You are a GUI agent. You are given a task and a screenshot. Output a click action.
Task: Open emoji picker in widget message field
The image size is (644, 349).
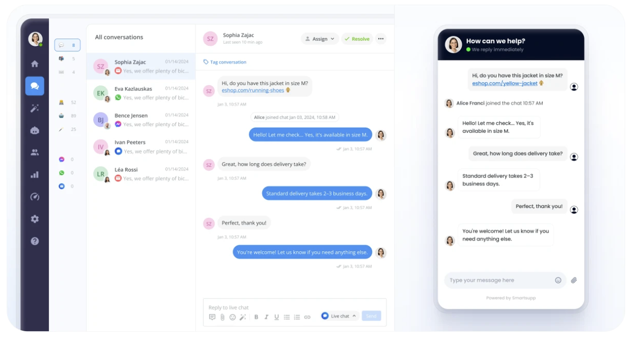click(x=558, y=280)
